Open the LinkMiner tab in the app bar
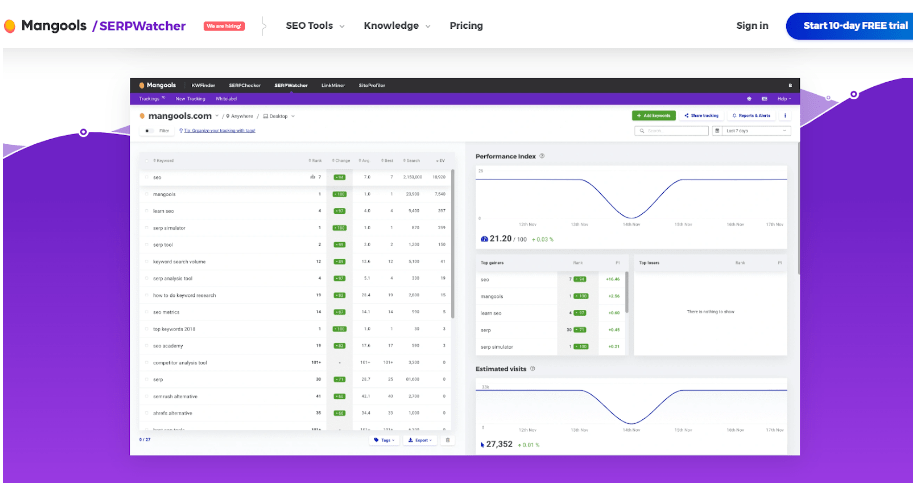Screen dimensions: 916x487 (333, 85)
